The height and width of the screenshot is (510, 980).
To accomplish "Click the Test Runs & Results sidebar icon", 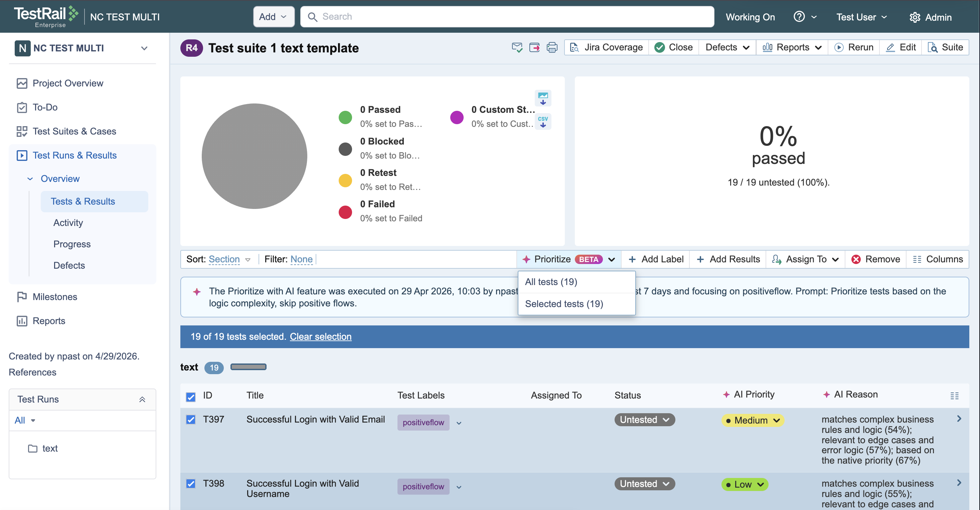I will [x=22, y=155].
